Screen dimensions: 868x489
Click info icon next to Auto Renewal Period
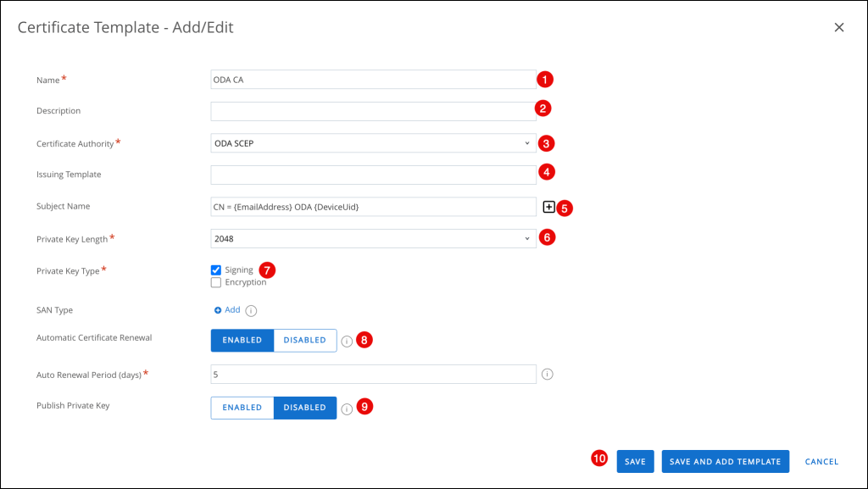click(x=548, y=374)
